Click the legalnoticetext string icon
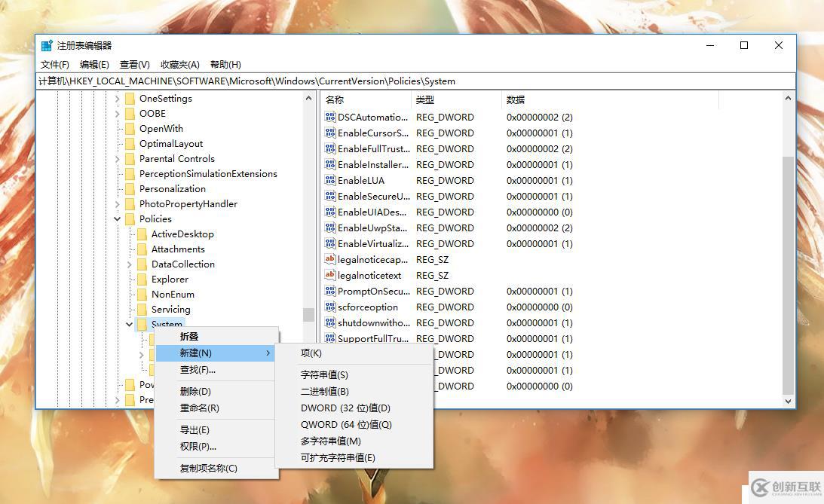This screenshot has width=824, height=504. pyautogui.click(x=330, y=274)
